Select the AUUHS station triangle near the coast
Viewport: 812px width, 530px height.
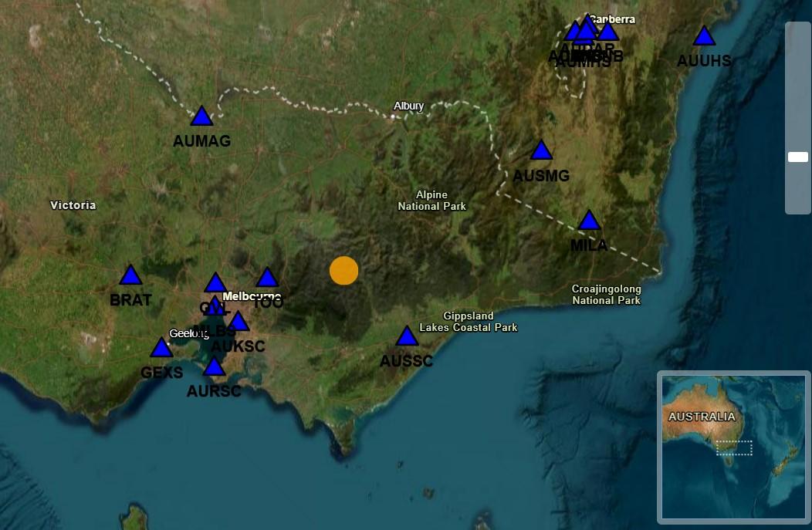point(703,37)
